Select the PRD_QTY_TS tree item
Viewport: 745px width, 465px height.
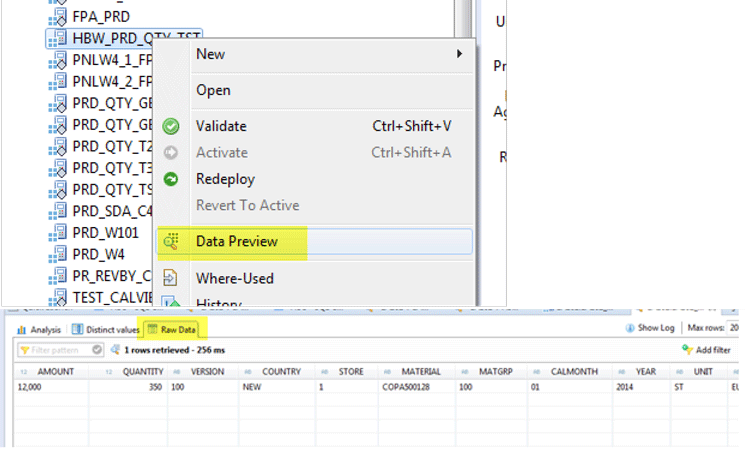point(113,190)
